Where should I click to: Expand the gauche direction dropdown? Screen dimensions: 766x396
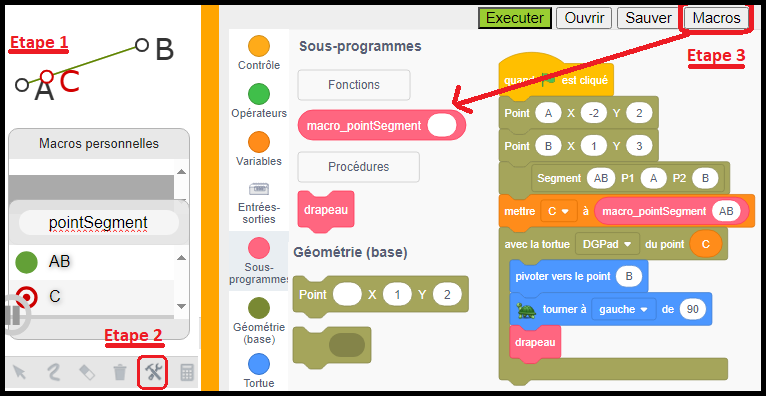(x=624, y=310)
